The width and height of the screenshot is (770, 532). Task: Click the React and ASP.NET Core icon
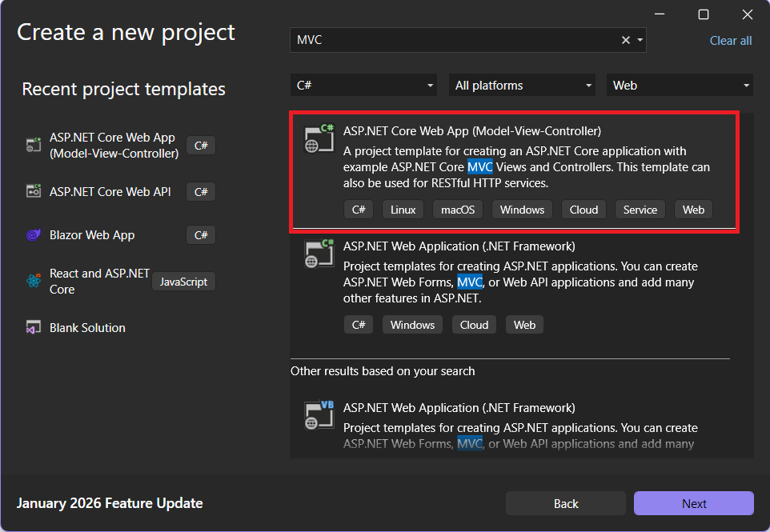34,281
